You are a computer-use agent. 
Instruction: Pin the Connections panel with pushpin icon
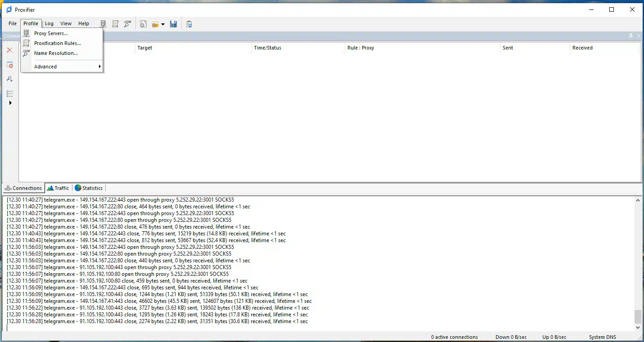pos(631,36)
